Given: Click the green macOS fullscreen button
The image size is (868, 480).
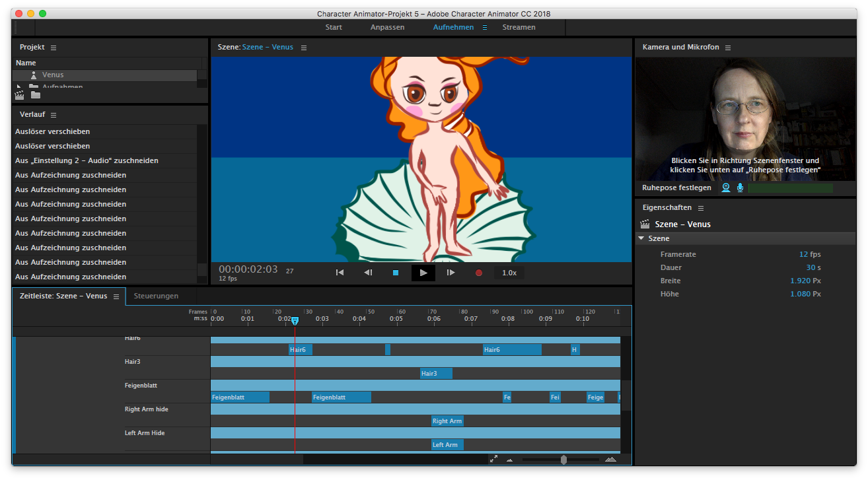Looking at the screenshot, I should click(43, 13).
